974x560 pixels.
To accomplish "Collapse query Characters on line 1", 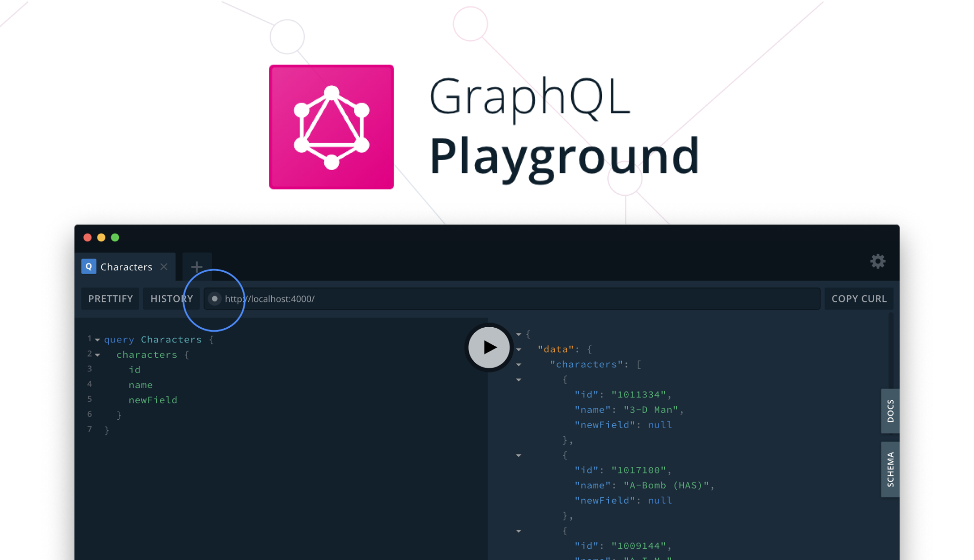I will (x=97, y=340).
